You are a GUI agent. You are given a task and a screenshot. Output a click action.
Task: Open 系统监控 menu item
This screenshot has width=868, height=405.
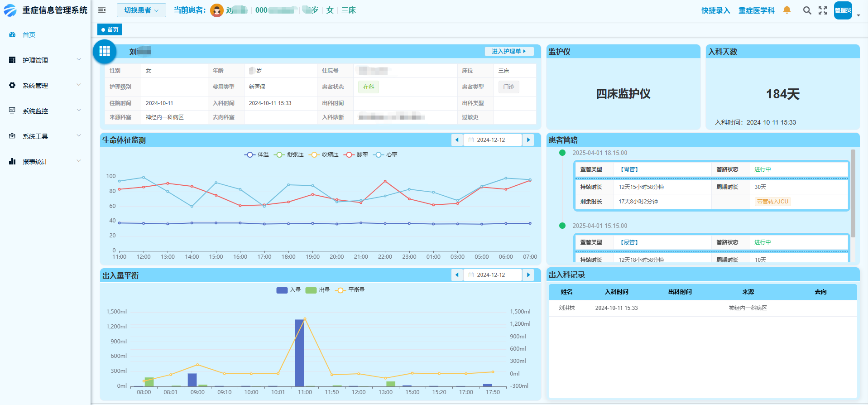pyautogui.click(x=45, y=111)
